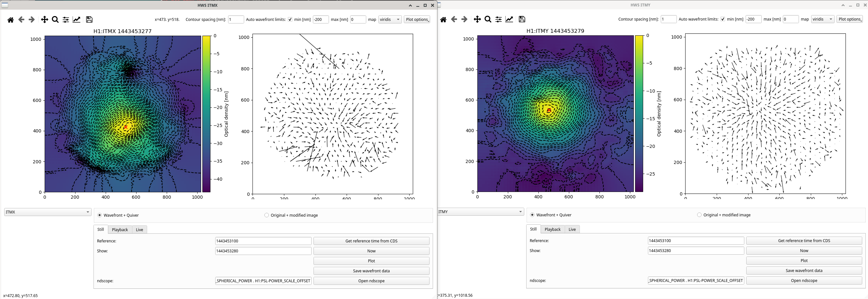Screen dimensions: 868x299
Task: Save figure using disk icon in HWS ITMX
Action: click(89, 20)
